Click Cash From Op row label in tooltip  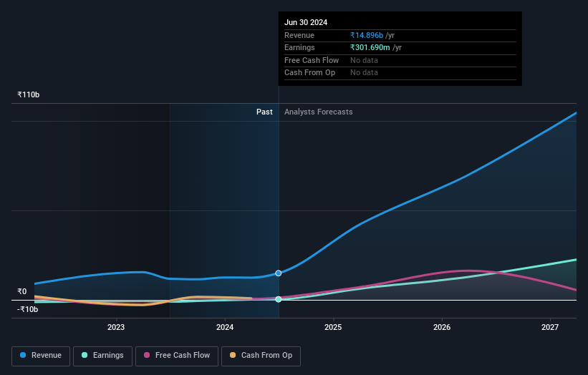[x=309, y=73]
